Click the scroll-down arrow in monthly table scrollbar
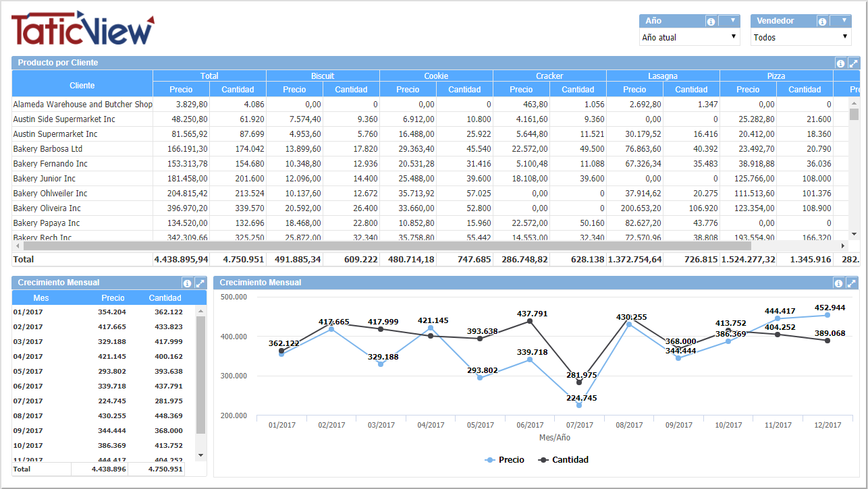Viewport: 868px width, 489px height. click(200, 455)
